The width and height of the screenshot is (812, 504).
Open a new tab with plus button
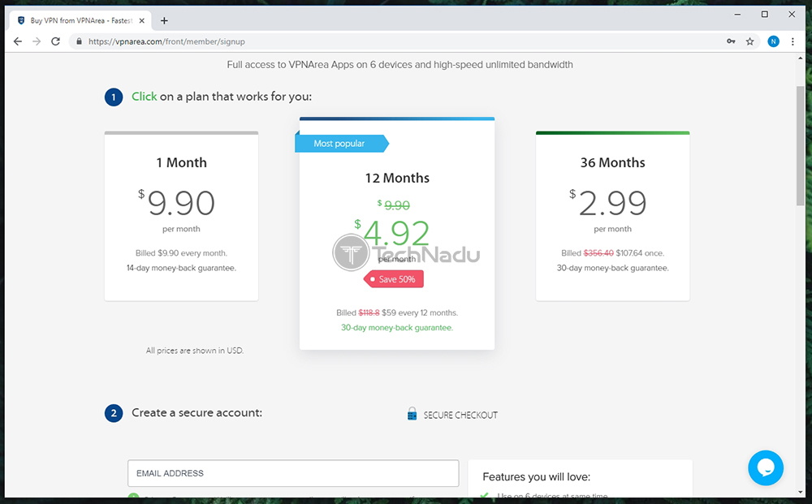coord(164,21)
